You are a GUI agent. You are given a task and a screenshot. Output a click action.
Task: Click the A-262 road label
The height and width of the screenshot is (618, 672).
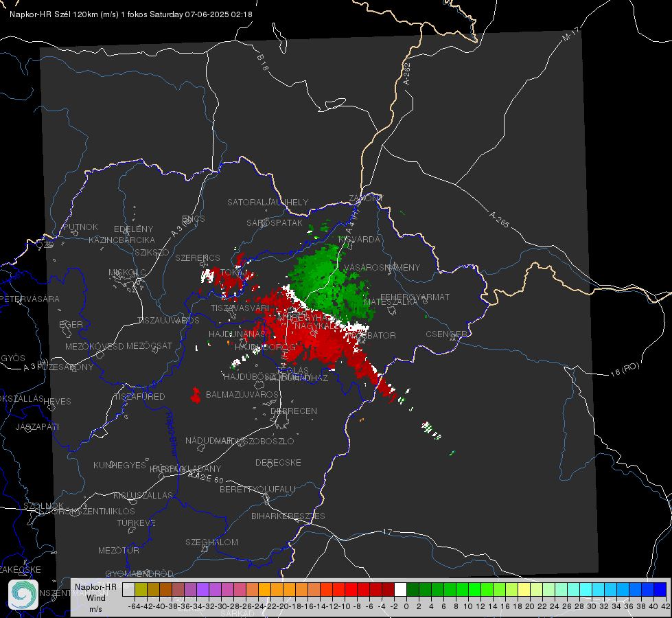click(x=407, y=73)
